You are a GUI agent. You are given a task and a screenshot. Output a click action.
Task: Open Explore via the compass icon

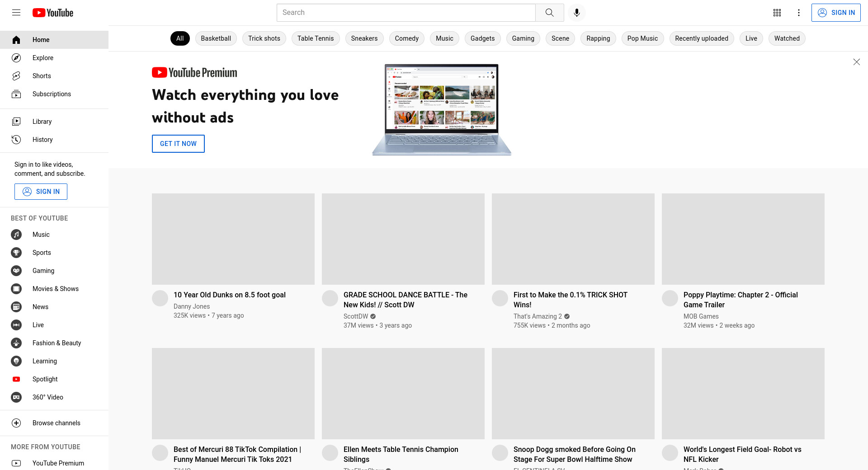[16, 58]
